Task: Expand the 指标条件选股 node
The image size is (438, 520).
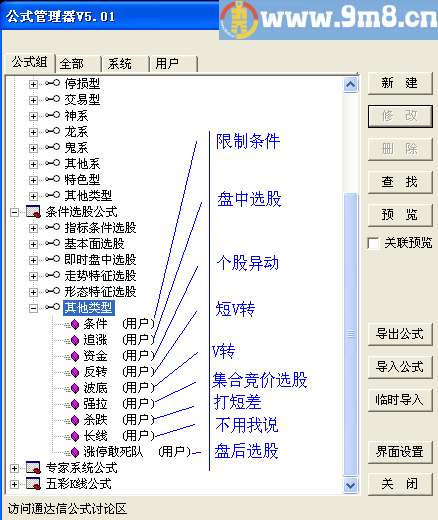Action: [33, 228]
